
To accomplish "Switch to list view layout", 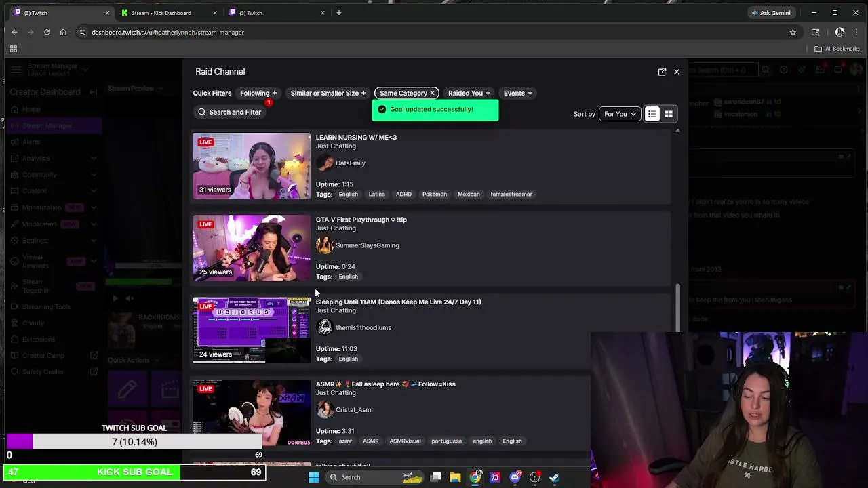I will [x=652, y=114].
